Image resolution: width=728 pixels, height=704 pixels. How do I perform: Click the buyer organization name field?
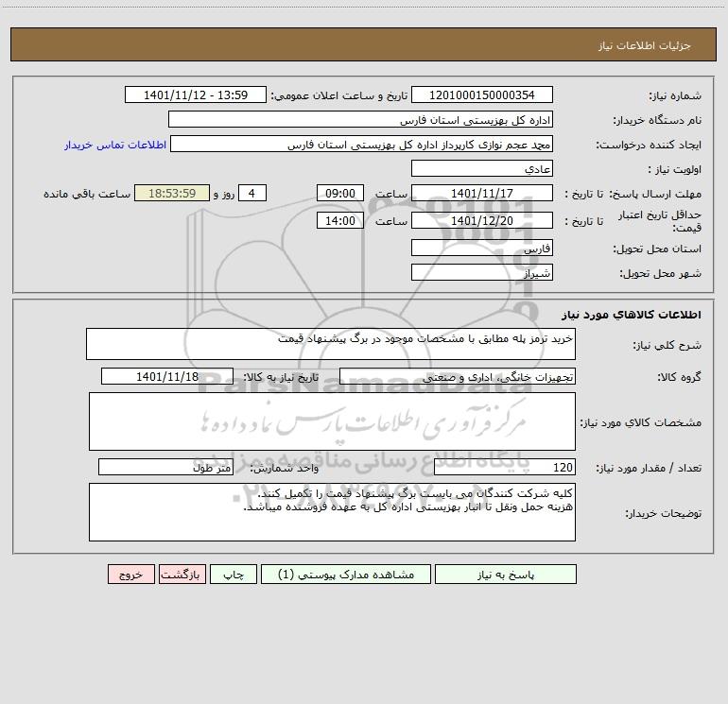point(360,119)
